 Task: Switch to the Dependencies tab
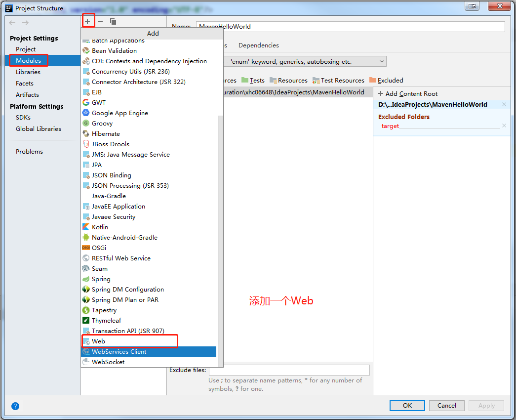click(259, 45)
